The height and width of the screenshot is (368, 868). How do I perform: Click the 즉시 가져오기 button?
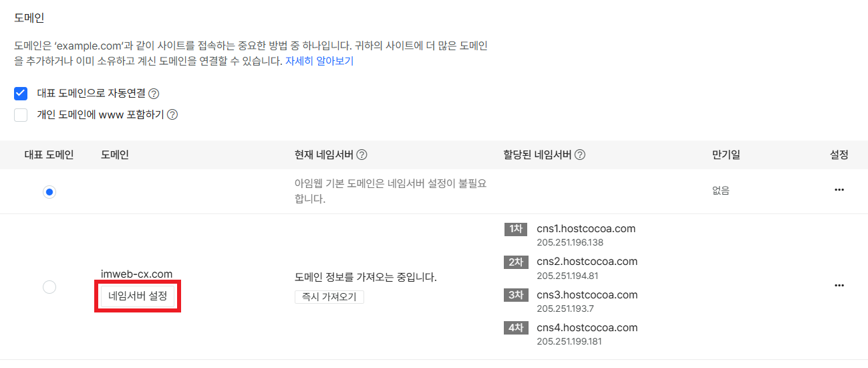(x=329, y=296)
